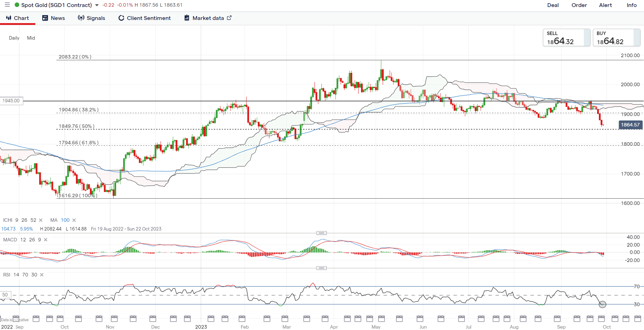Click the calendar event icon nearest Mar
Image resolution: width=644 pixels, height=330 pixels.
point(285,318)
